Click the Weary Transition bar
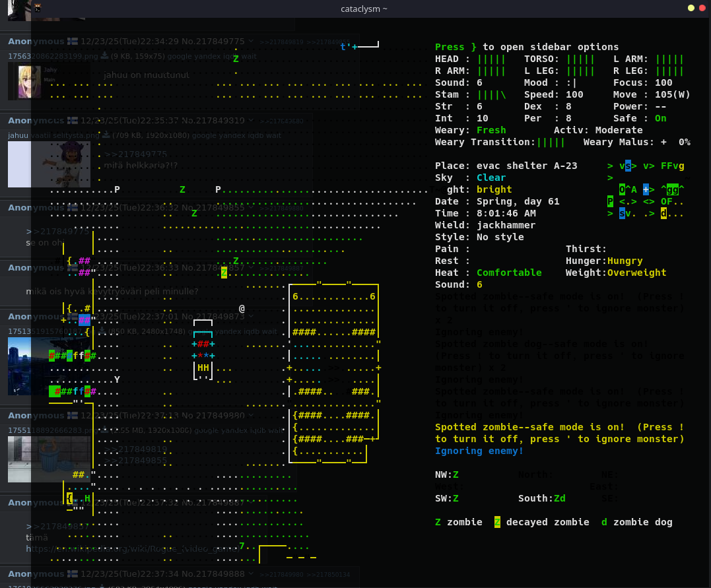 [551, 142]
